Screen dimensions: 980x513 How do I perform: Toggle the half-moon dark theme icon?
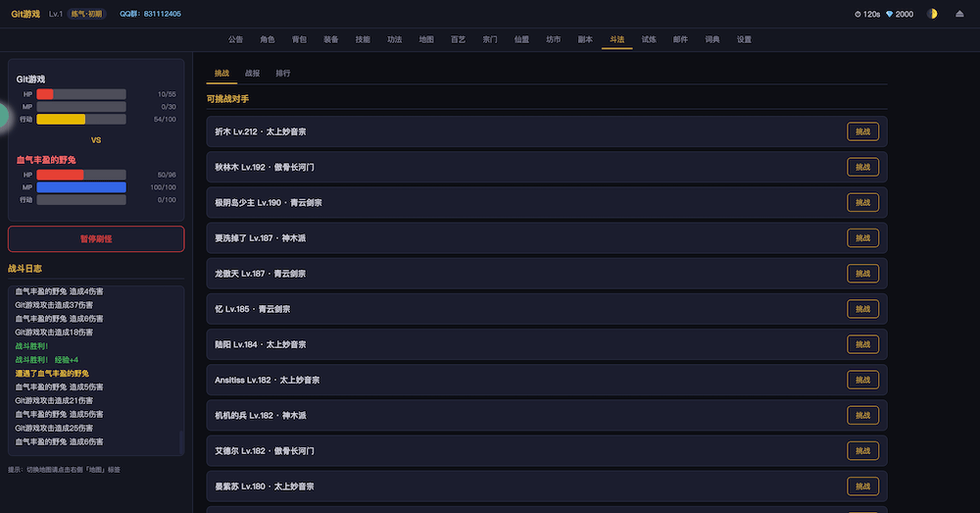(932, 14)
